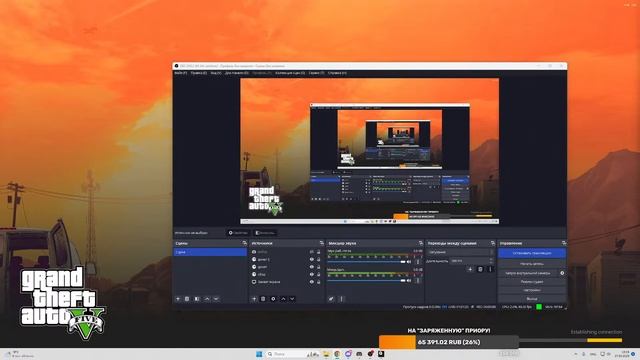Add a new scene with the plus icon
The height and width of the screenshot is (360, 640).
pyautogui.click(x=178, y=299)
